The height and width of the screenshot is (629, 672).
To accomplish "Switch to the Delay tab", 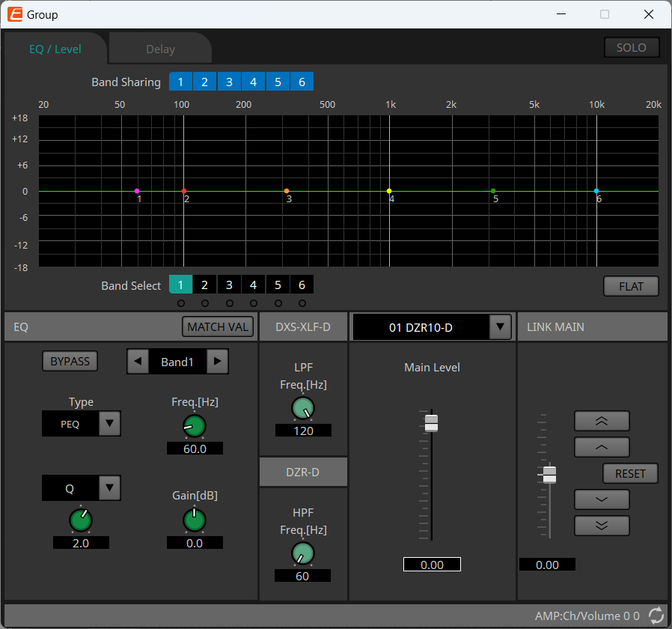I will click(160, 49).
